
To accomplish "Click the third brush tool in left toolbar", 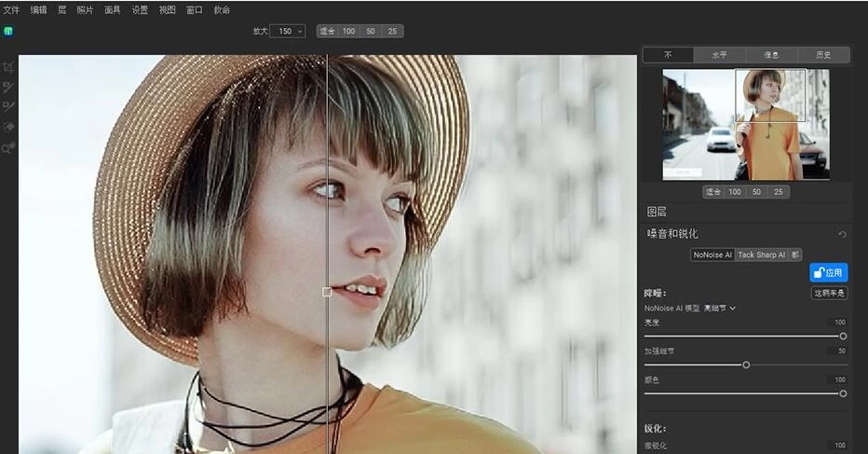I will point(8,106).
